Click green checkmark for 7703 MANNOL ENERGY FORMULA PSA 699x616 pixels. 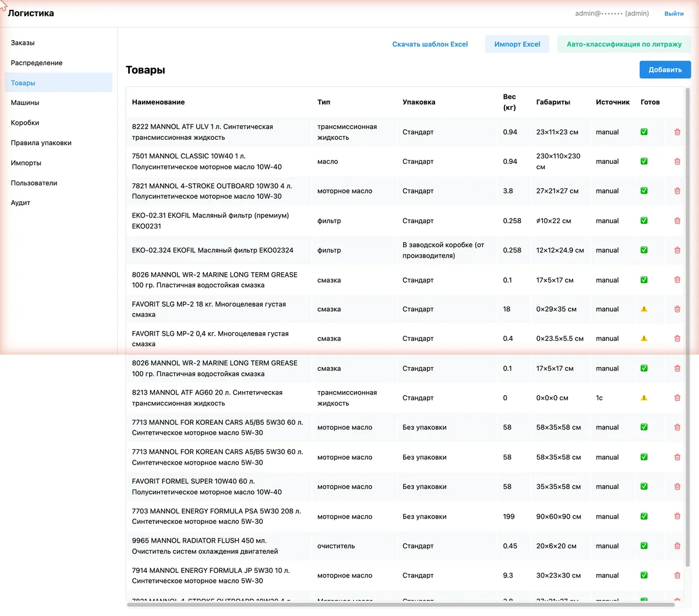coord(644,516)
